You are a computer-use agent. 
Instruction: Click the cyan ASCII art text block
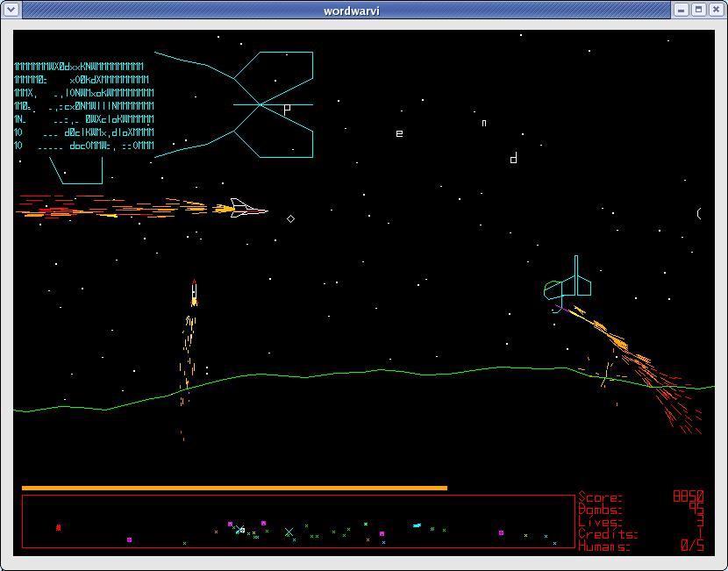(83, 105)
